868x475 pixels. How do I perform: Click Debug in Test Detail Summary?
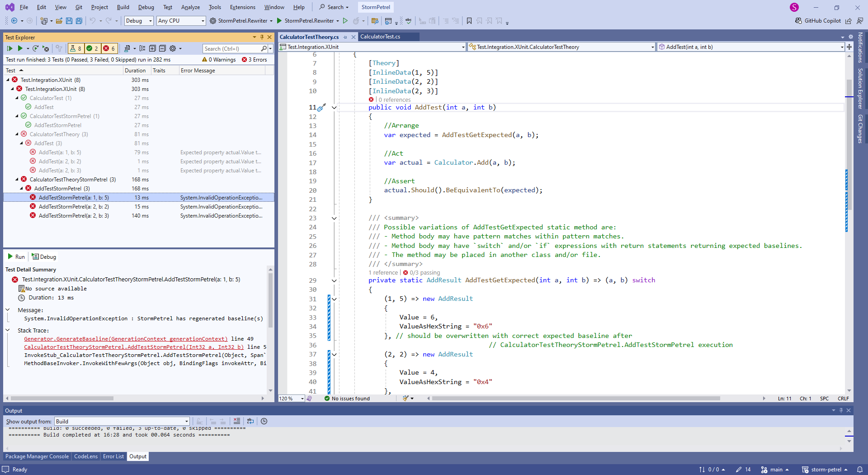tap(44, 256)
